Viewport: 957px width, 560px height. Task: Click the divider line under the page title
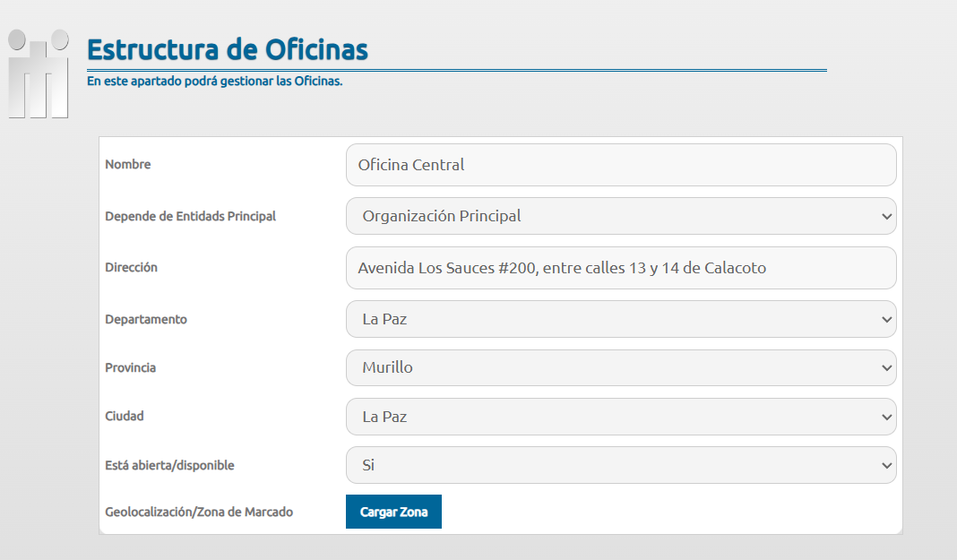tap(456, 69)
